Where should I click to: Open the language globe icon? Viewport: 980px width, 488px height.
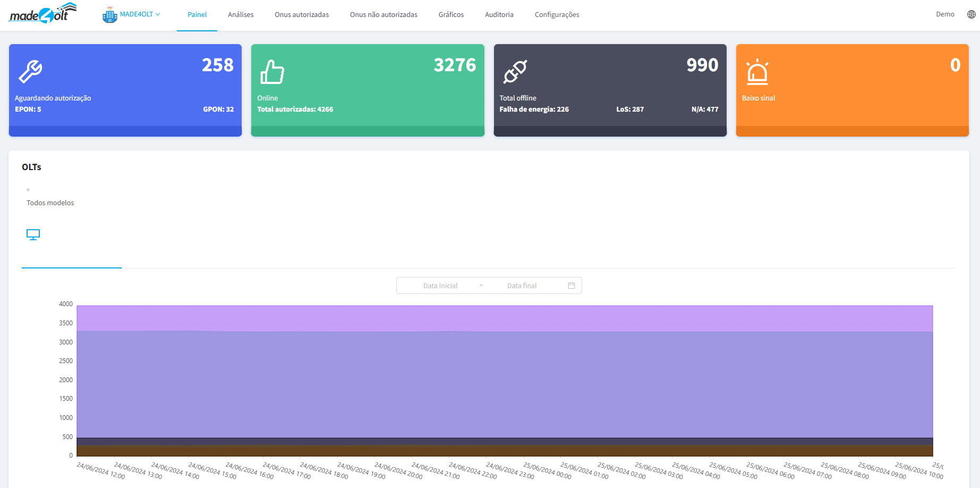pyautogui.click(x=972, y=14)
